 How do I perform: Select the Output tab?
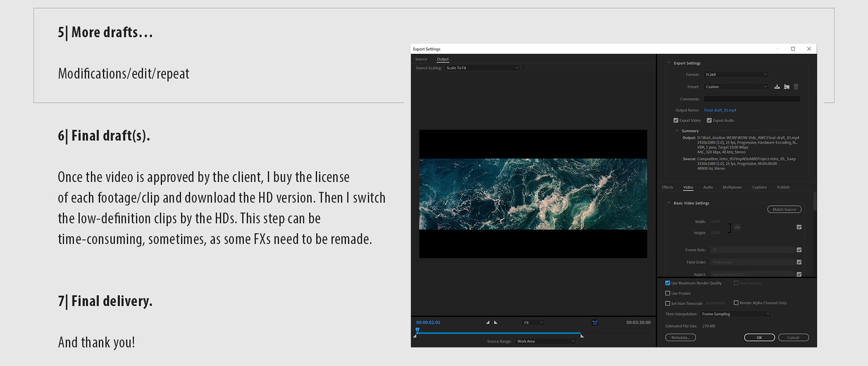point(443,59)
